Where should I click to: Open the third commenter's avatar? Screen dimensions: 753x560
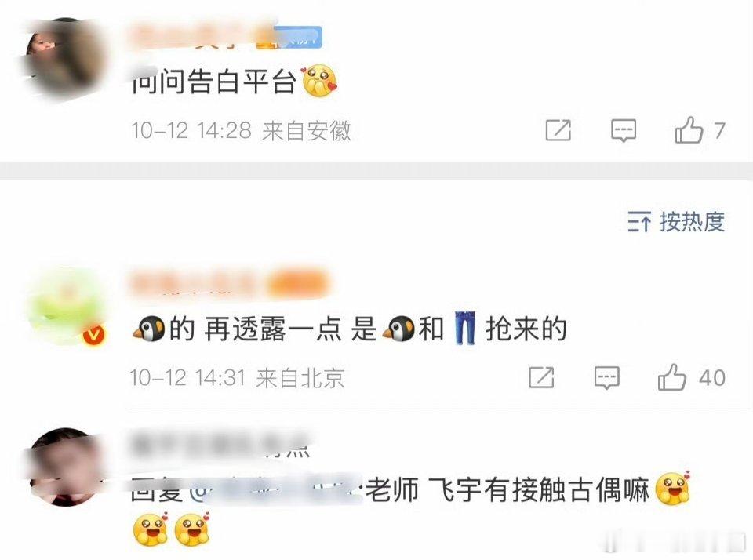(x=65, y=467)
